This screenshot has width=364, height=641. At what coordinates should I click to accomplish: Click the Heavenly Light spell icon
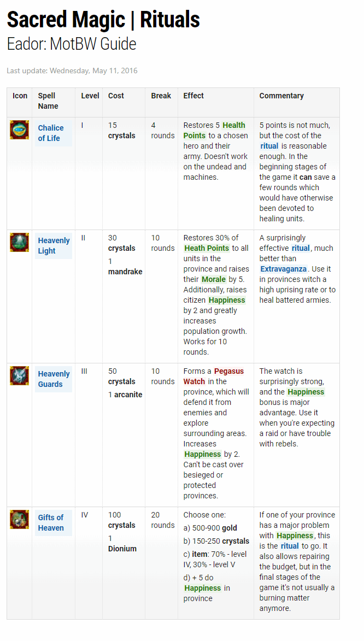pyautogui.click(x=19, y=242)
